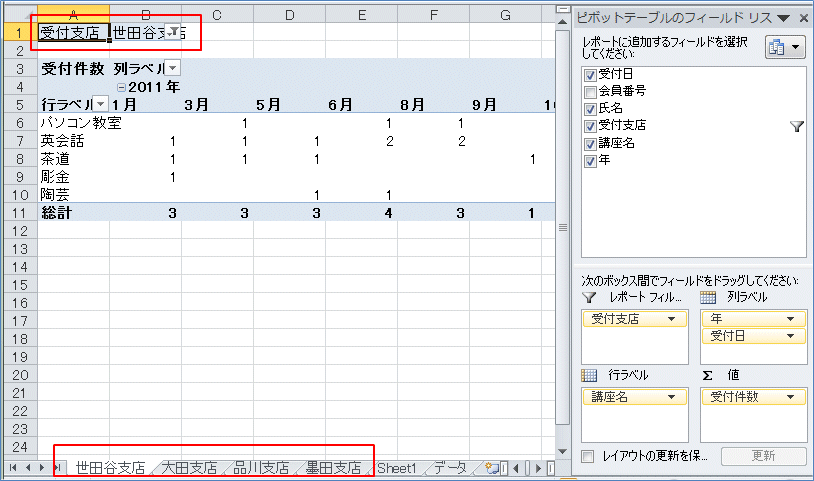Select the 英会話 row label cell

[x=73, y=141]
